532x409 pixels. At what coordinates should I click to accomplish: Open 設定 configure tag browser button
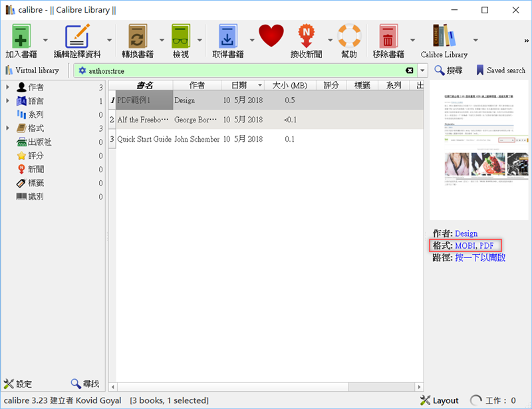(x=18, y=384)
